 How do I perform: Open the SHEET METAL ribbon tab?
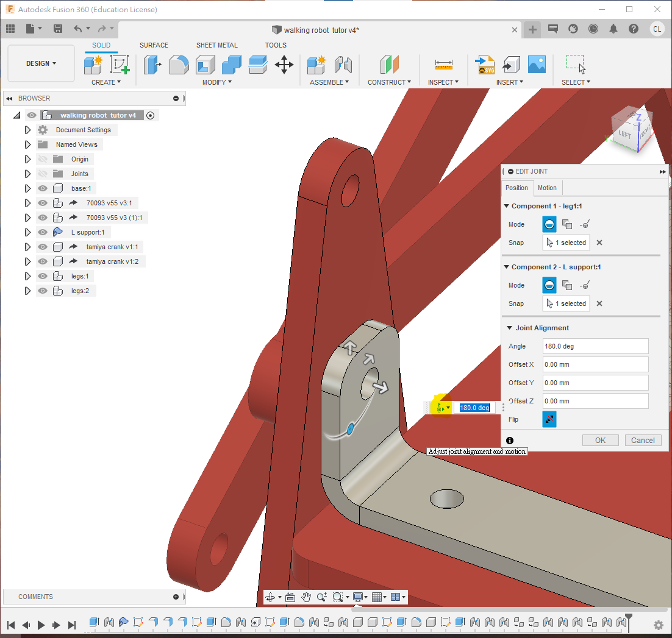pyautogui.click(x=216, y=45)
